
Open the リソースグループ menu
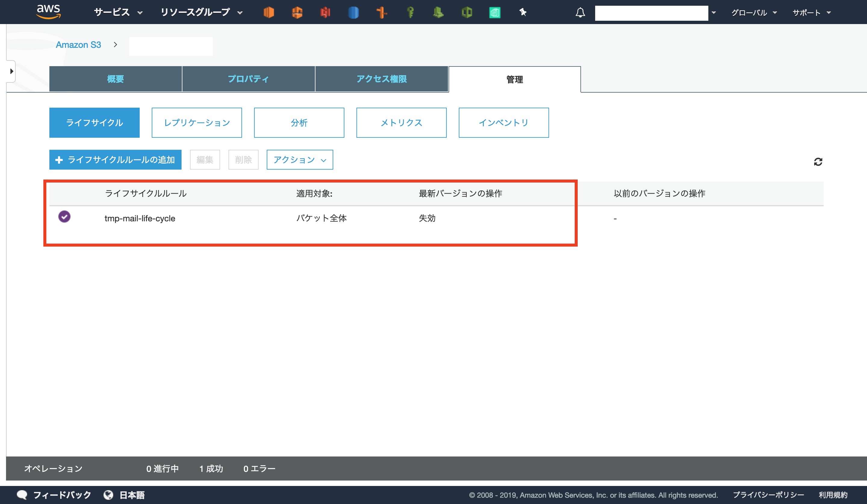201,12
